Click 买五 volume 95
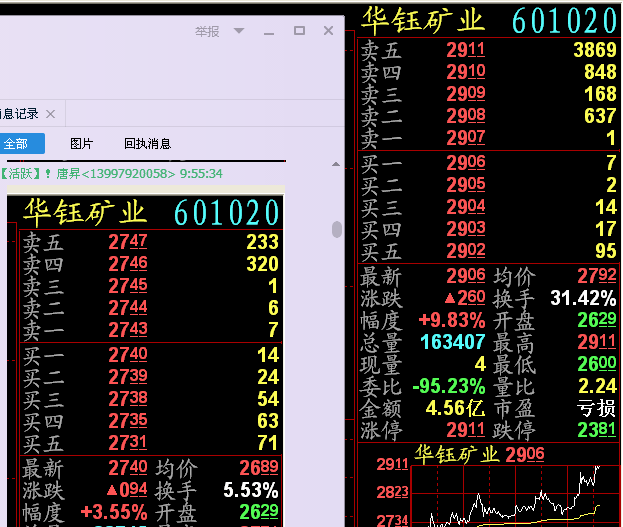623x527 pixels. [x=606, y=251]
